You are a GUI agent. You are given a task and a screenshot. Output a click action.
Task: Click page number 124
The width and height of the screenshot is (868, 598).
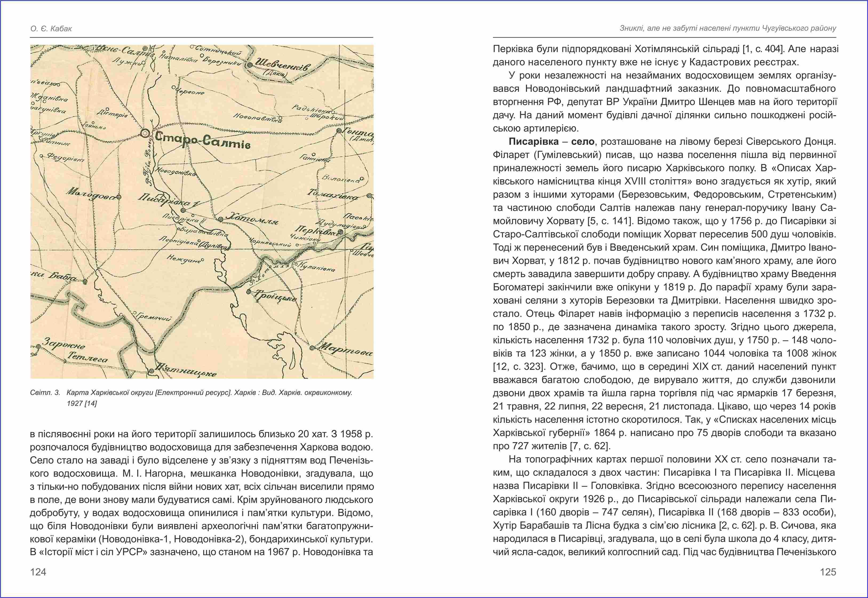pos(38,572)
